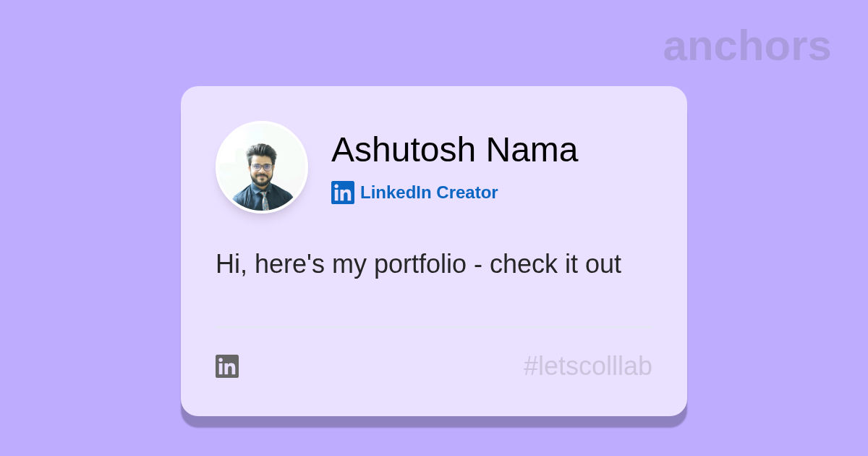The width and height of the screenshot is (868, 456).
Task: Click the blue LinkedIn icon beside Creator
Action: (x=343, y=193)
